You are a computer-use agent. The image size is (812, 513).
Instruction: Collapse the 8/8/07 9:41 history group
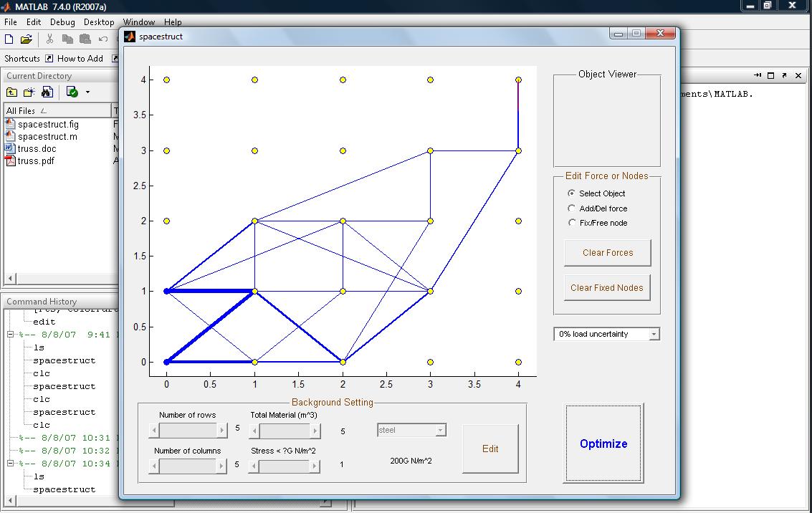pos(11,335)
